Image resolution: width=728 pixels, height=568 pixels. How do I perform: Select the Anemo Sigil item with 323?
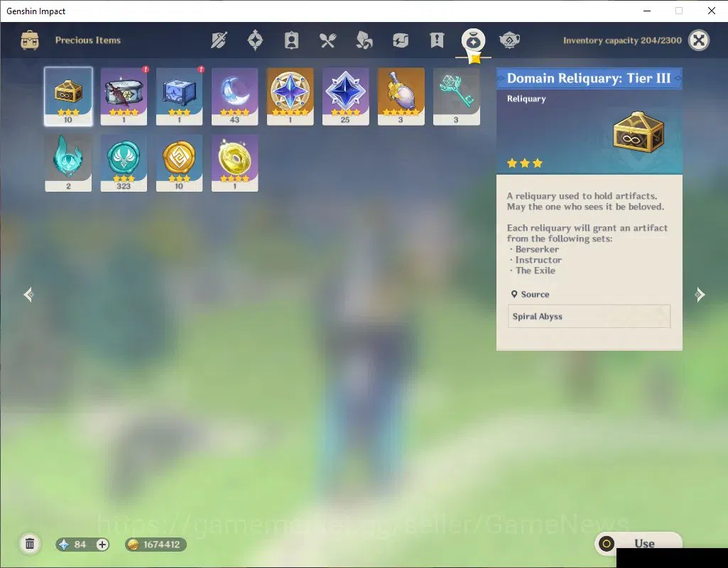coord(124,163)
